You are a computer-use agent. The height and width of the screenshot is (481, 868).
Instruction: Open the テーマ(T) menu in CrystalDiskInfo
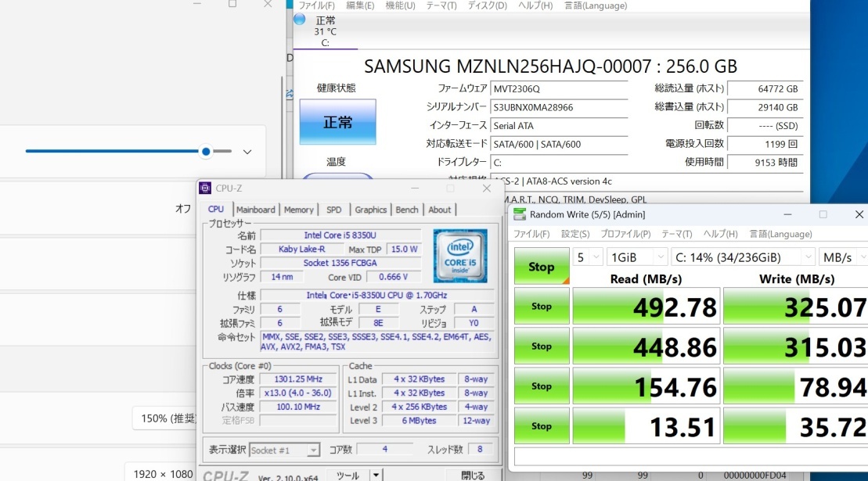pyautogui.click(x=441, y=5)
